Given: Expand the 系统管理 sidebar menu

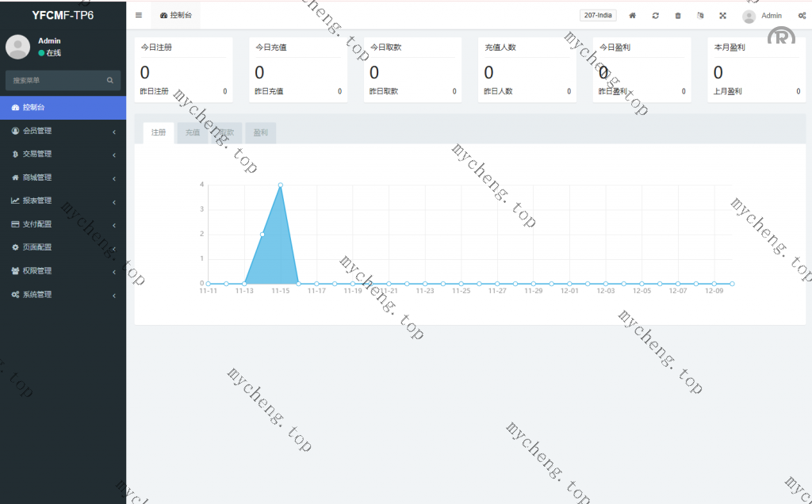Looking at the screenshot, I should pyautogui.click(x=63, y=294).
